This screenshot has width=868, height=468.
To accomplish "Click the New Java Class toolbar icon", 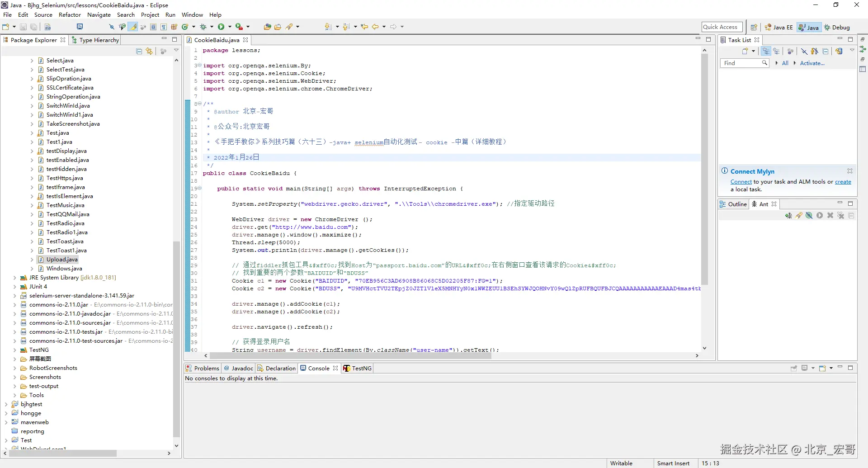I will (185, 27).
